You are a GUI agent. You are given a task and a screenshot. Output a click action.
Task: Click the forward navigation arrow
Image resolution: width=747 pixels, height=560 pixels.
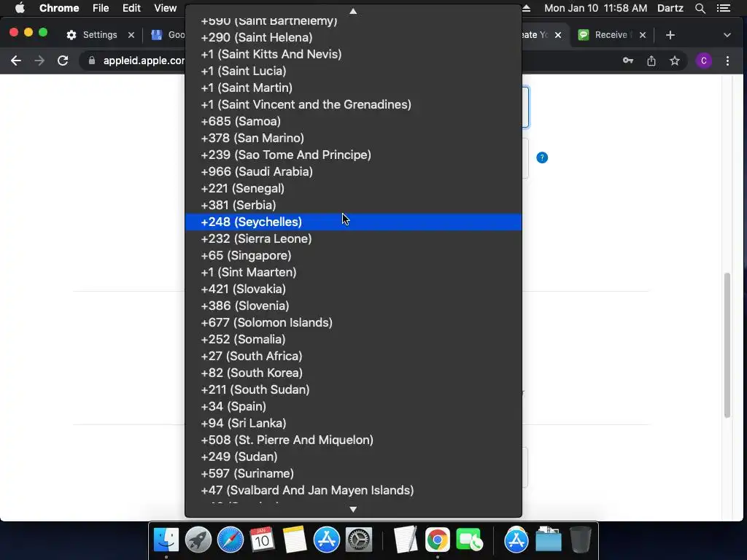[x=39, y=61]
